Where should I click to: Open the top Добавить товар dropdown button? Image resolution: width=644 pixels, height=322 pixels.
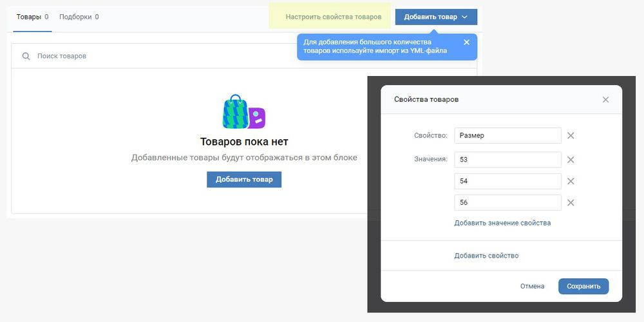pyautogui.click(x=436, y=17)
